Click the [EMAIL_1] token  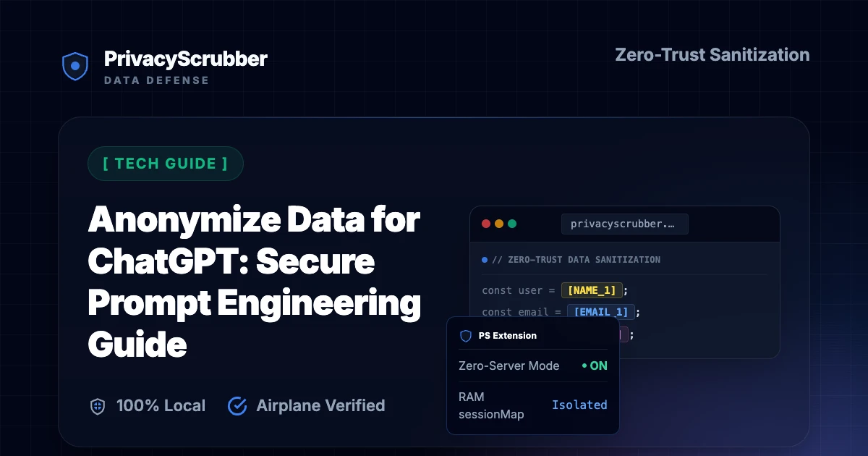click(x=601, y=312)
